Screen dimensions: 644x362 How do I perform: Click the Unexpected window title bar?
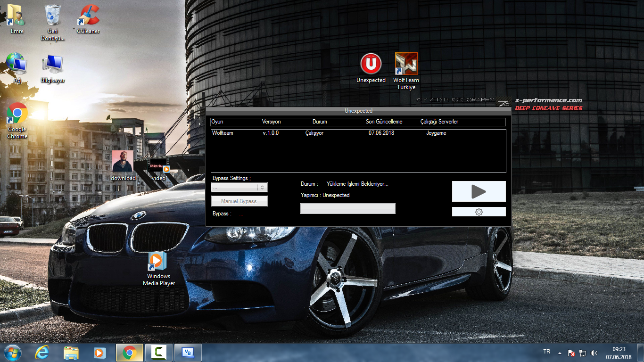358,111
